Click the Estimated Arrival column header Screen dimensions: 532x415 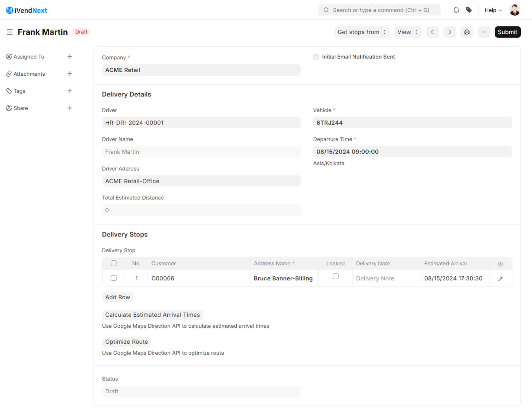tap(455, 264)
